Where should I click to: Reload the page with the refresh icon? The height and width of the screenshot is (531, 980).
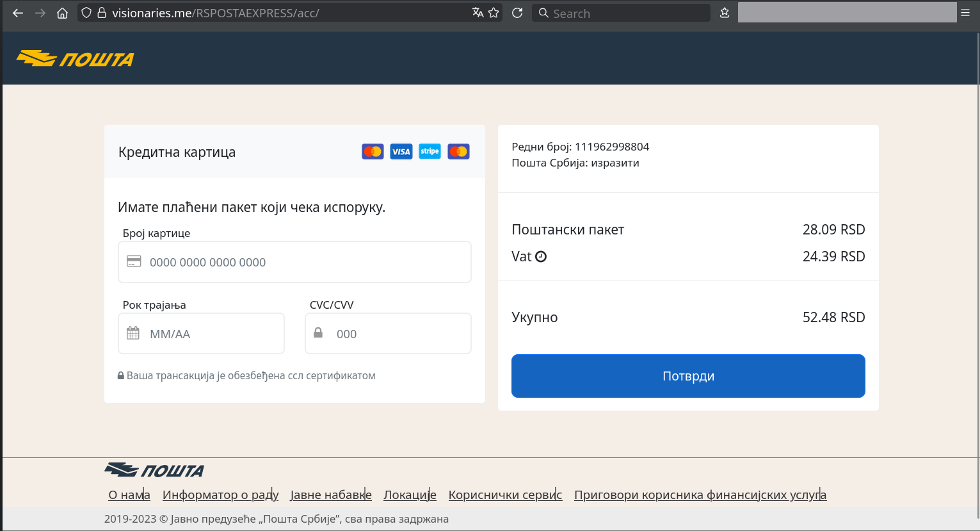pos(517,13)
